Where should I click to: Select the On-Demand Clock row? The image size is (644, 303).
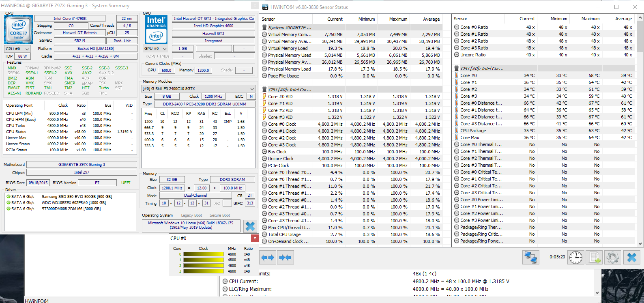tap(351, 241)
